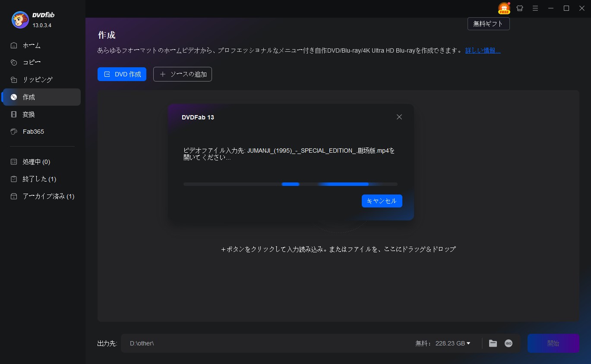
Task: Click ソースの追加 button
Action: pos(183,74)
